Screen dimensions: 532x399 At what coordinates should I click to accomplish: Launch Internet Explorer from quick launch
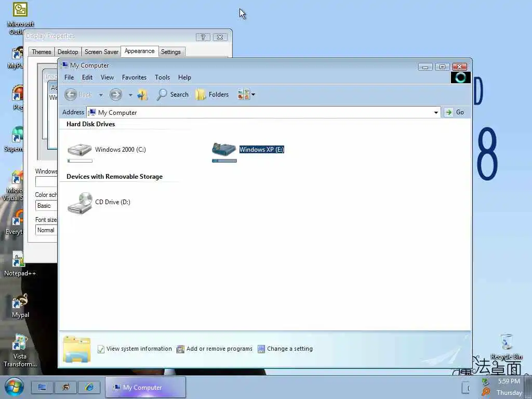[89, 387]
